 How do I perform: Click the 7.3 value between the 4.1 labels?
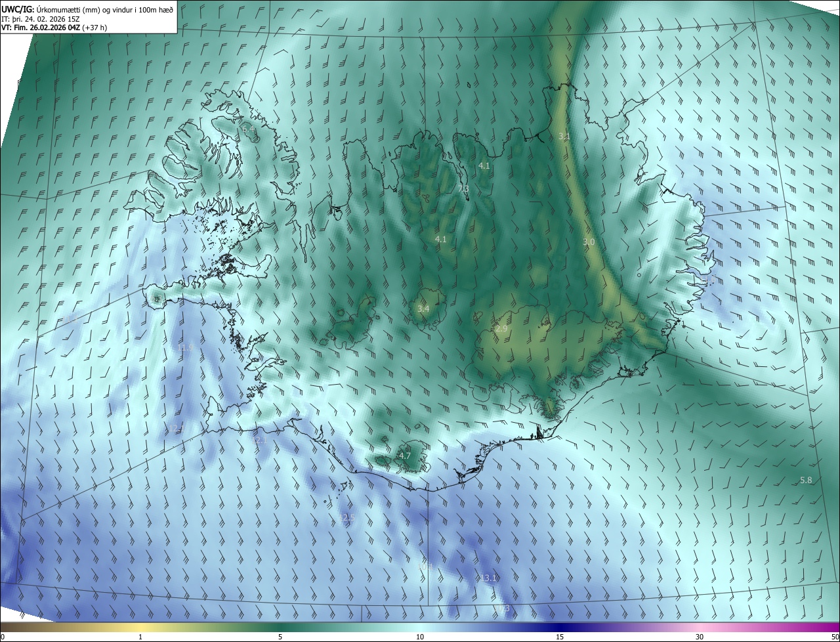click(x=463, y=188)
